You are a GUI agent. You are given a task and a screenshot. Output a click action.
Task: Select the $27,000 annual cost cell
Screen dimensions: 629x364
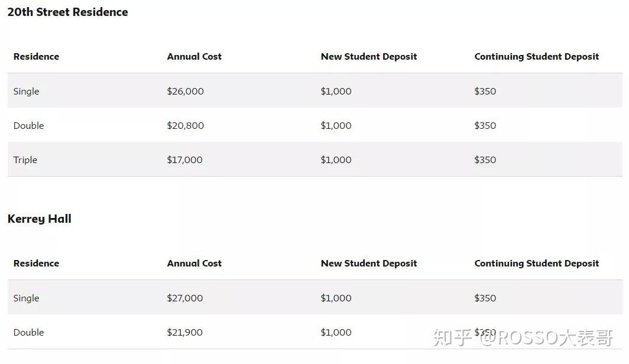coord(184,298)
